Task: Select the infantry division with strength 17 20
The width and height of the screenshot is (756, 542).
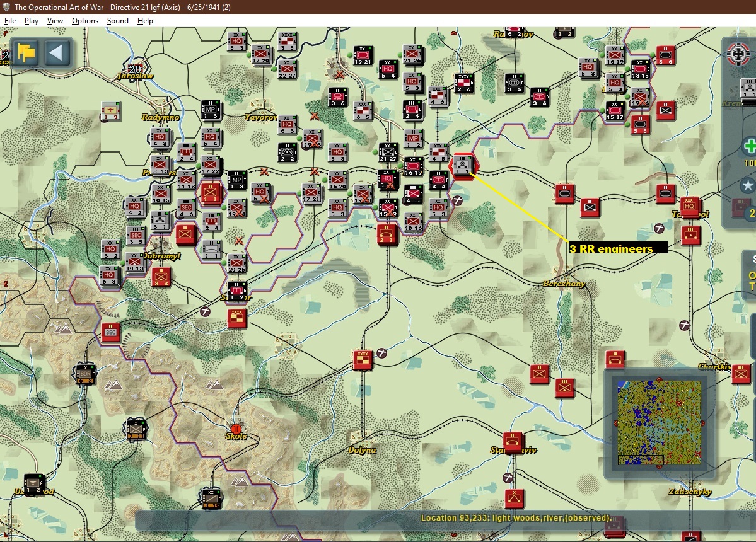Action: (260, 54)
